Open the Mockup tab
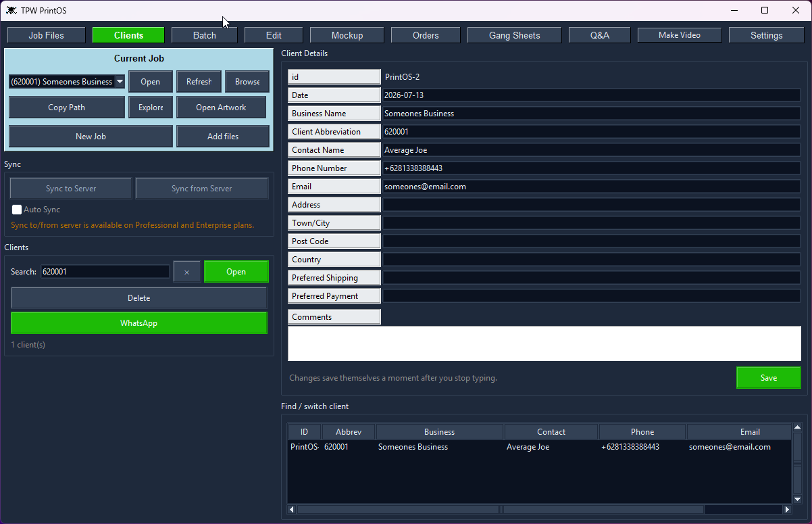The width and height of the screenshot is (812, 524). tap(347, 35)
